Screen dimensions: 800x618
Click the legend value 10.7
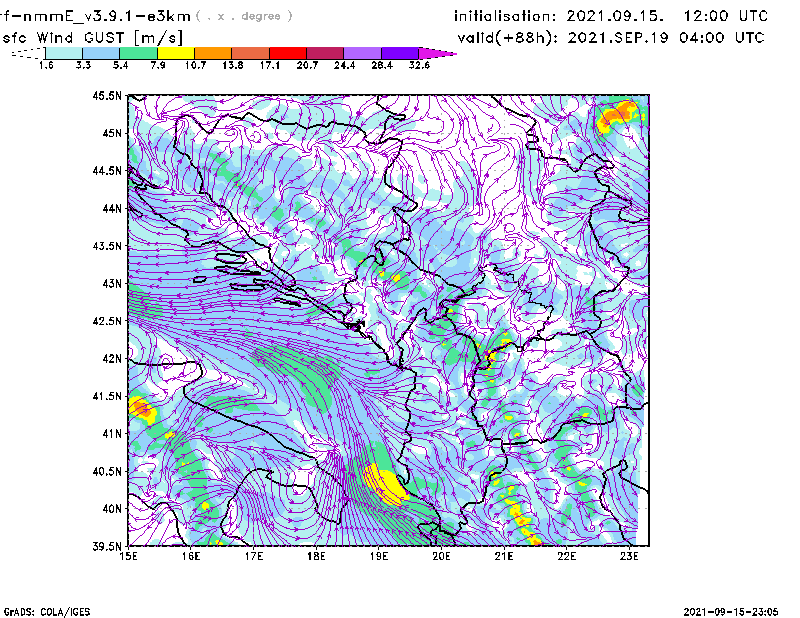[x=195, y=65]
